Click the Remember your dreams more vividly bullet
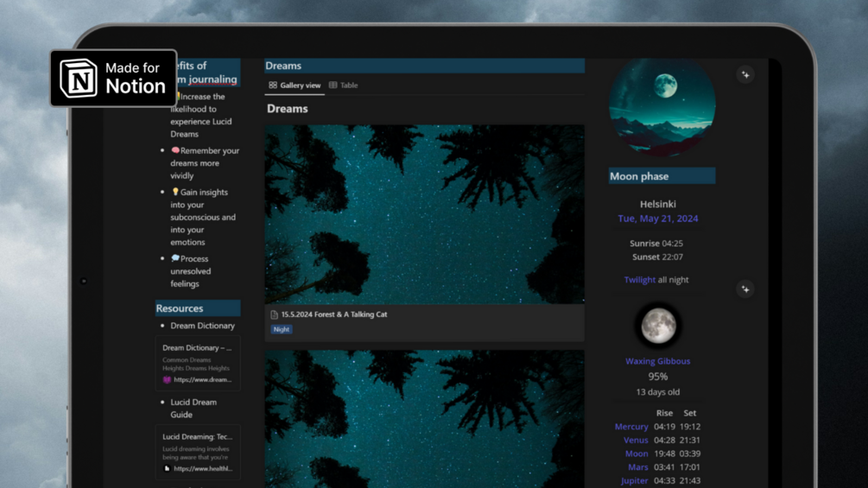This screenshot has height=488, width=868. [205, 163]
